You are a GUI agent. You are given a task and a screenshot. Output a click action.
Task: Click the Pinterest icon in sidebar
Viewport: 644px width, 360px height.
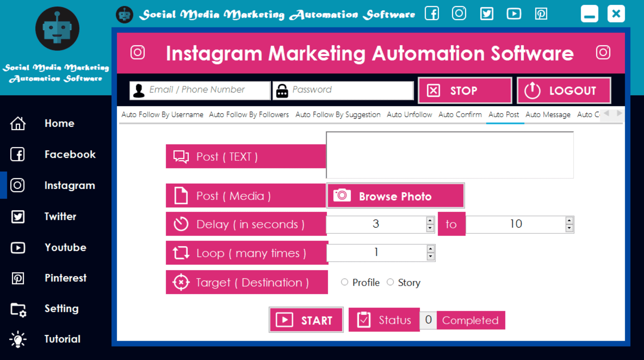tap(18, 278)
